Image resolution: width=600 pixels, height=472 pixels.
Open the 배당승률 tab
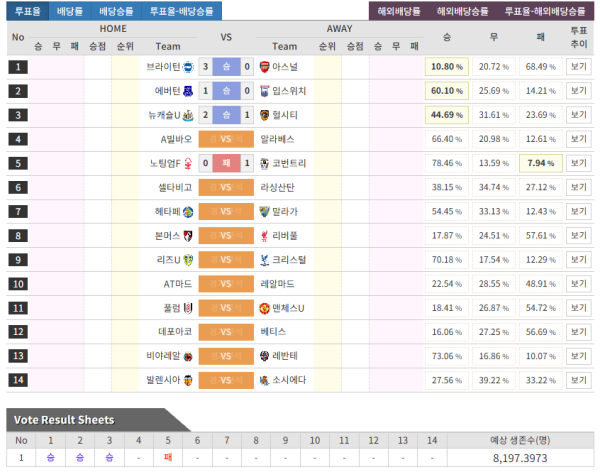[116, 11]
